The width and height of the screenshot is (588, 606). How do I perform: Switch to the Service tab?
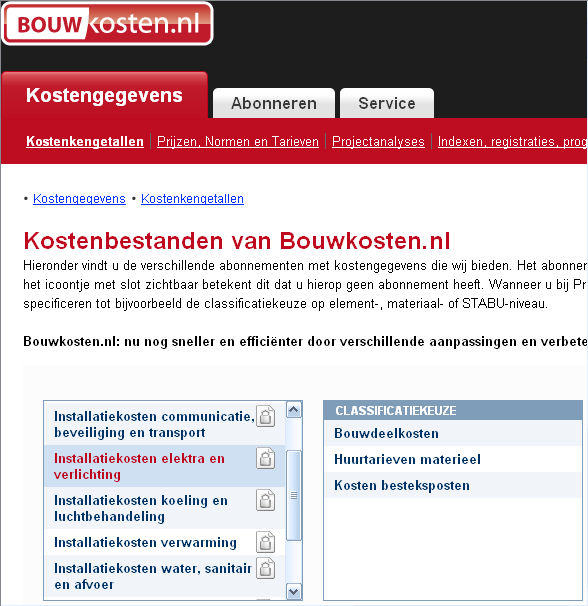pyautogui.click(x=387, y=103)
